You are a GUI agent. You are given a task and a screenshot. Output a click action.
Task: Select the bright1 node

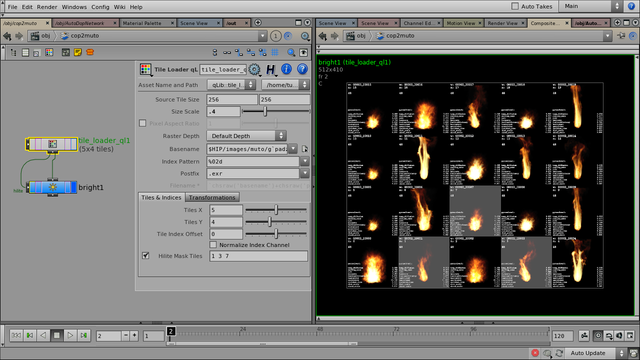[52, 187]
